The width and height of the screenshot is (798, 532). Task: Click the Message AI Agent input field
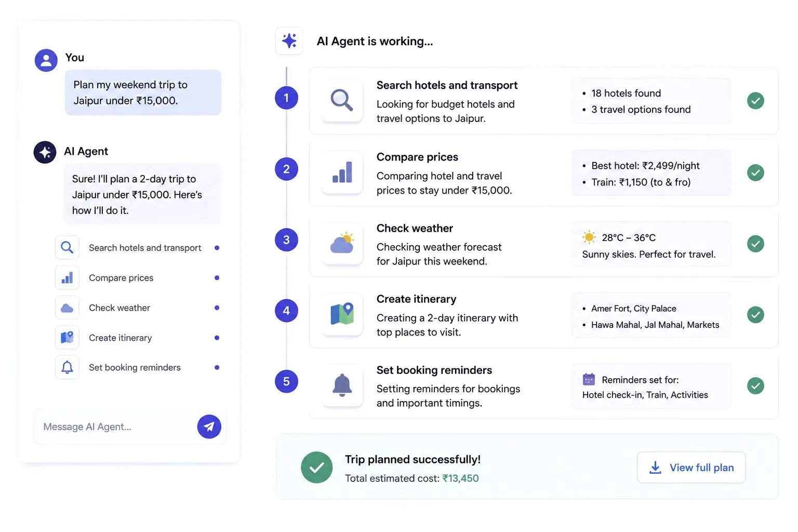click(114, 427)
